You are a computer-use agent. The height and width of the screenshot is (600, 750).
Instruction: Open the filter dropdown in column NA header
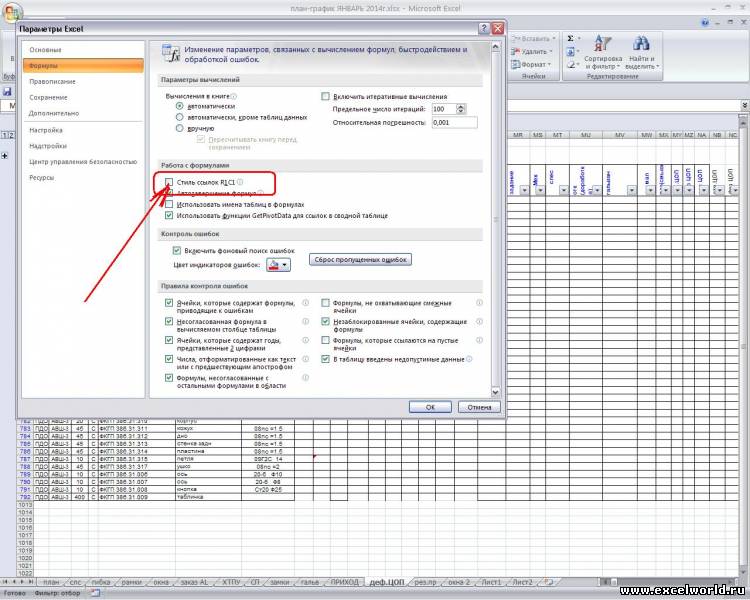703,190
